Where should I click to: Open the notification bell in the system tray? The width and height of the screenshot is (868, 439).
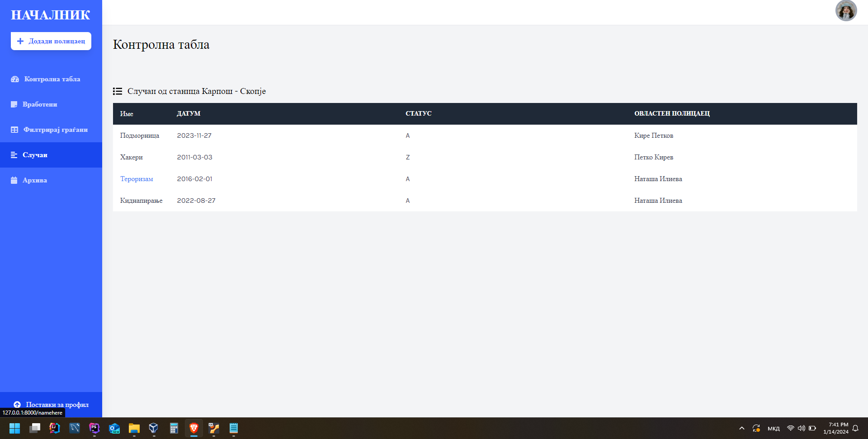pos(855,428)
